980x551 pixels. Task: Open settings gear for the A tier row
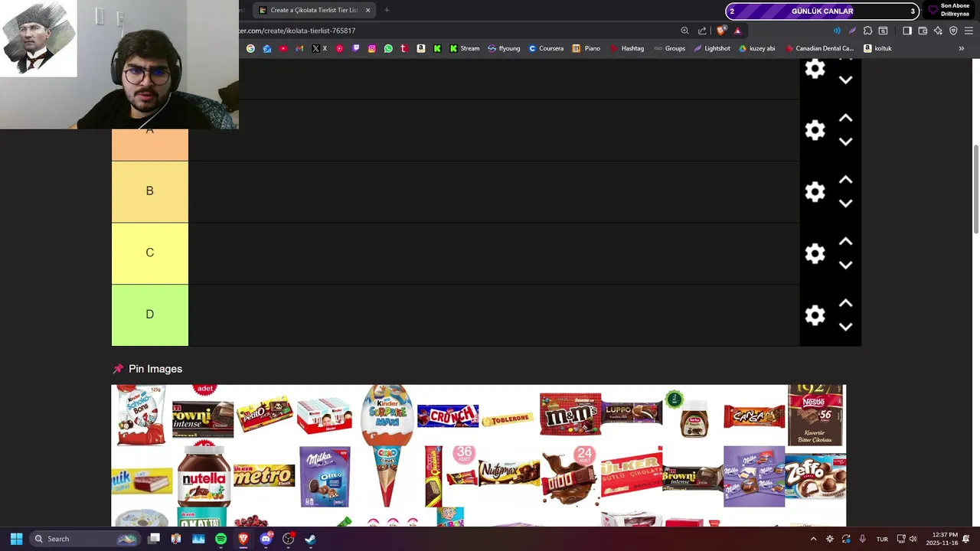click(815, 130)
